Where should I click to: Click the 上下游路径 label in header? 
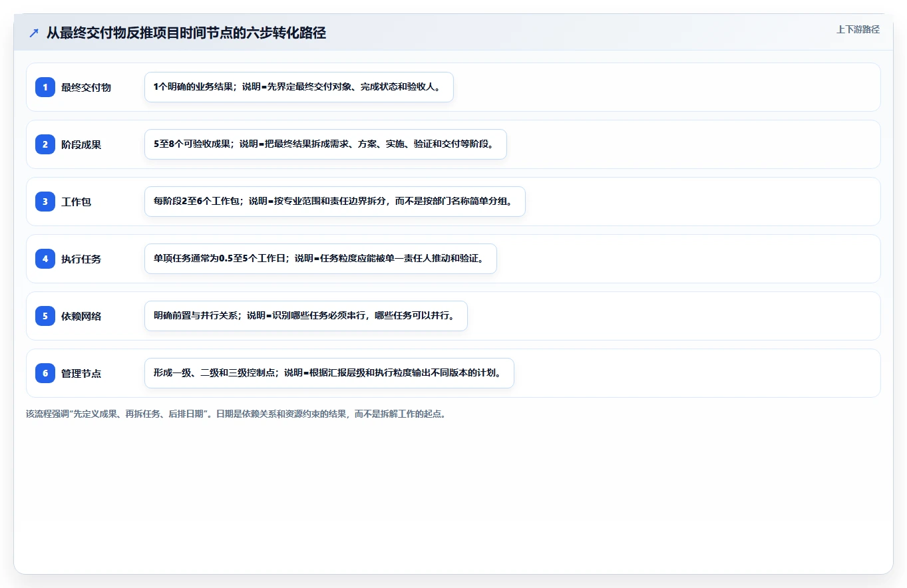[858, 29]
